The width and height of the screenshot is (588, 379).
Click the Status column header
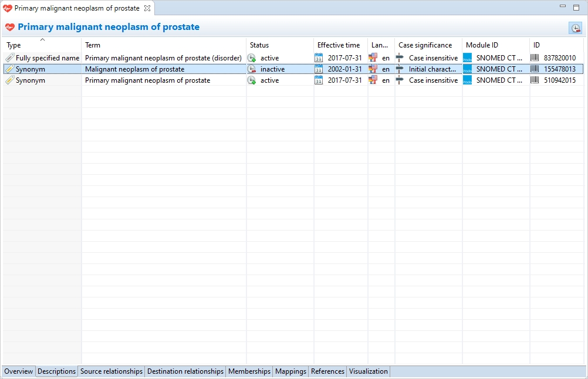click(259, 45)
